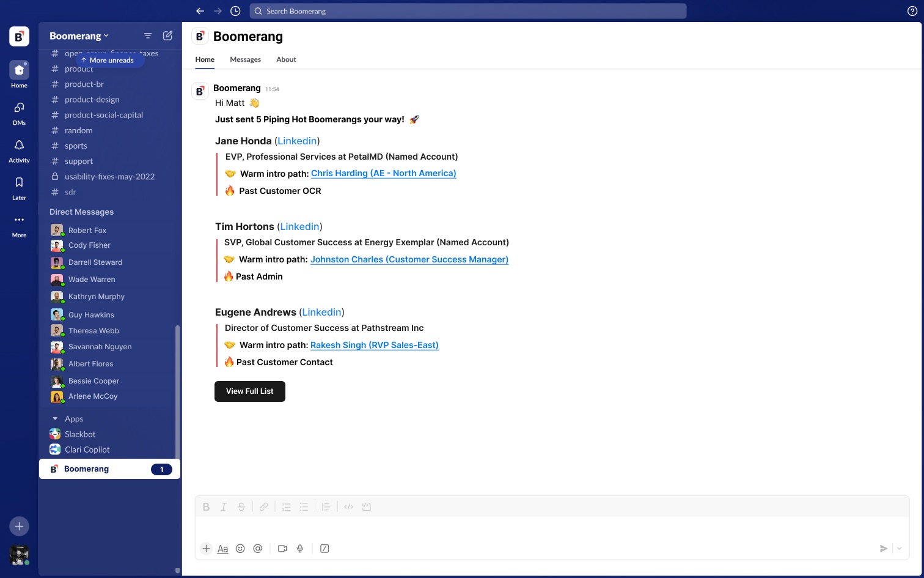Screen dimensions: 924x578
Task: Insert an ordered list in composer
Action: click(286, 507)
